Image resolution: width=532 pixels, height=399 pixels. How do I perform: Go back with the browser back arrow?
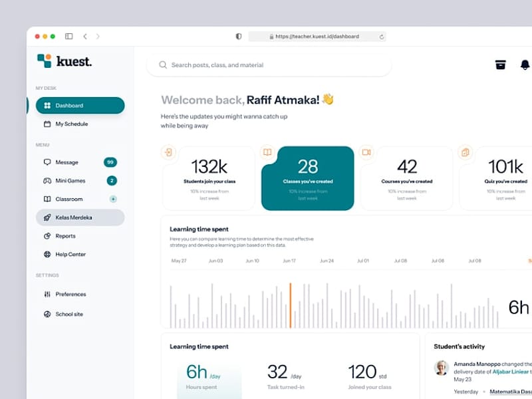coord(85,37)
